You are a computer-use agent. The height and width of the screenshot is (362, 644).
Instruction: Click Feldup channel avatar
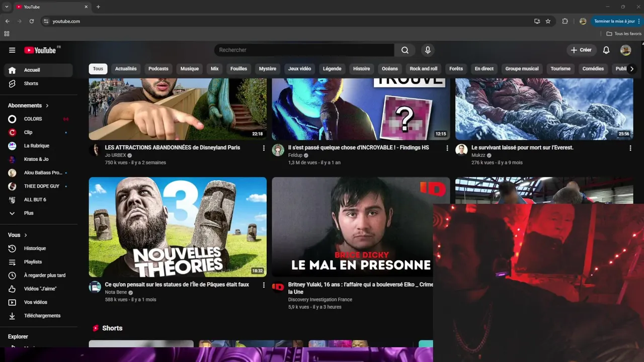click(278, 150)
